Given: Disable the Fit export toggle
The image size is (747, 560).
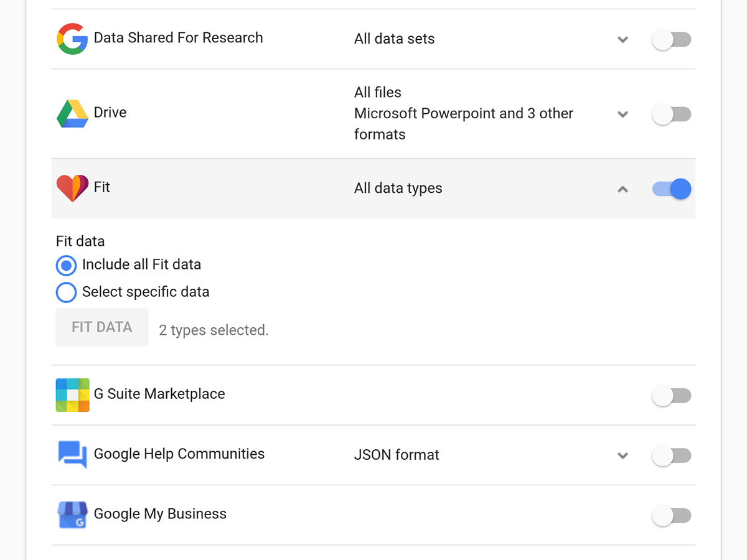Looking at the screenshot, I should 671,189.
